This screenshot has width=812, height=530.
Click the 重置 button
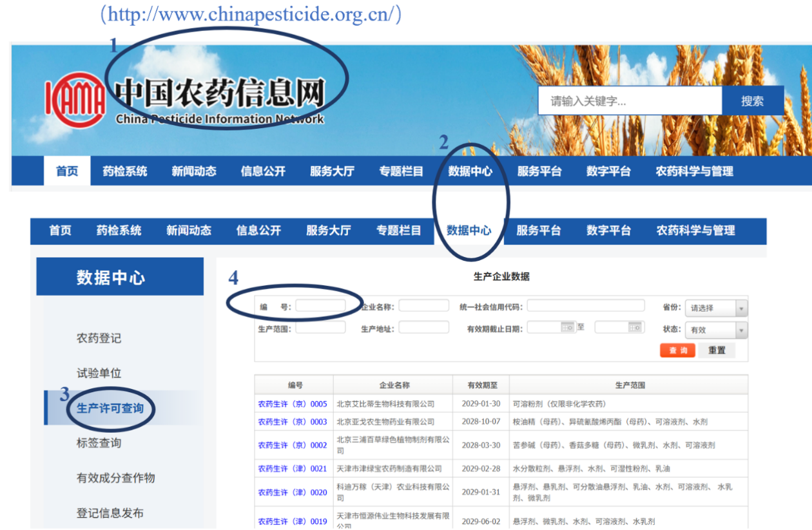point(717,350)
